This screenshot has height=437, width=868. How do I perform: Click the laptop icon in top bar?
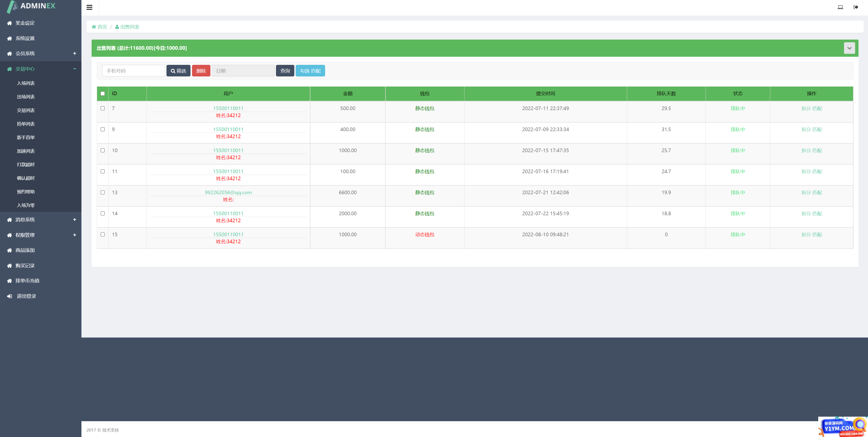[840, 7]
